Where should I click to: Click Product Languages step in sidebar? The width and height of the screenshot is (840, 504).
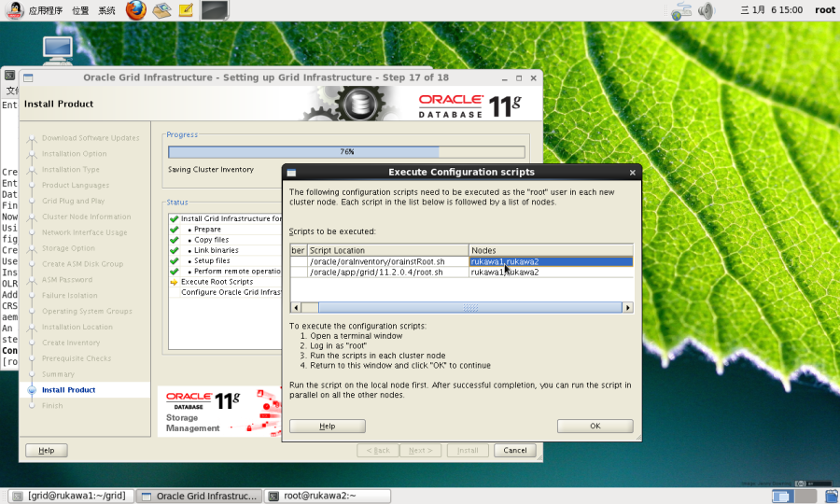pyautogui.click(x=76, y=186)
